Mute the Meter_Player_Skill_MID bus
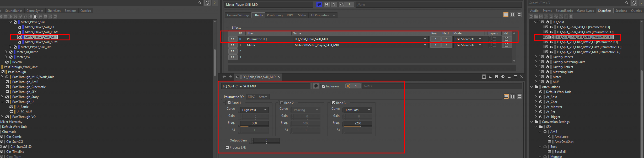 pyautogui.click(x=326, y=4)
